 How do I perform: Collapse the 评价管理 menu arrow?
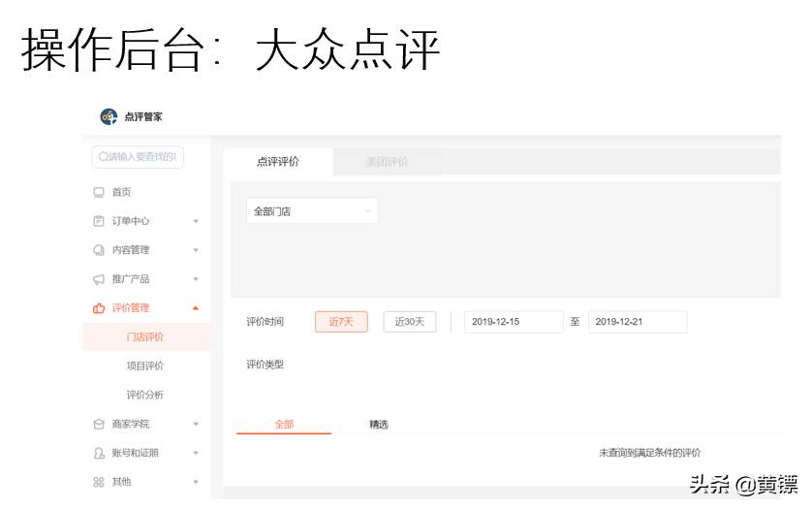point(196,308)
